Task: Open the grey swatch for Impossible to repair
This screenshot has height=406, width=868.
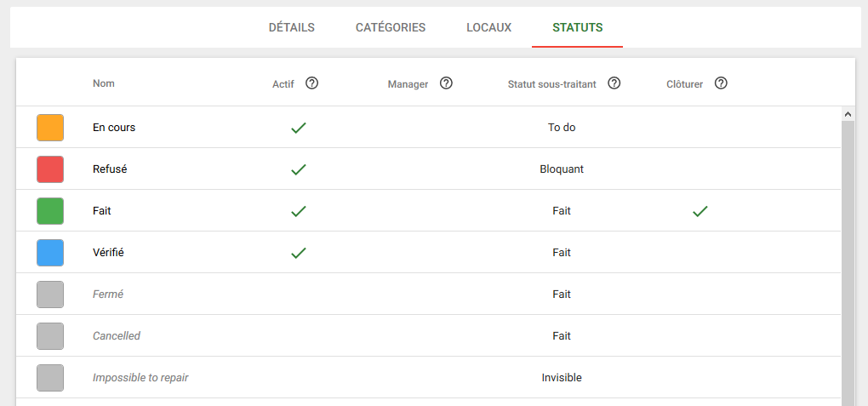Action: [50, 378]
